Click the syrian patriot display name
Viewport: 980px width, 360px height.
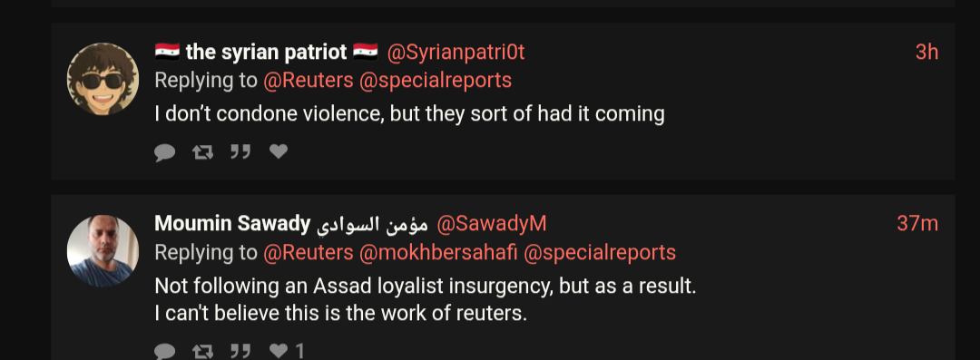[266, 53]
